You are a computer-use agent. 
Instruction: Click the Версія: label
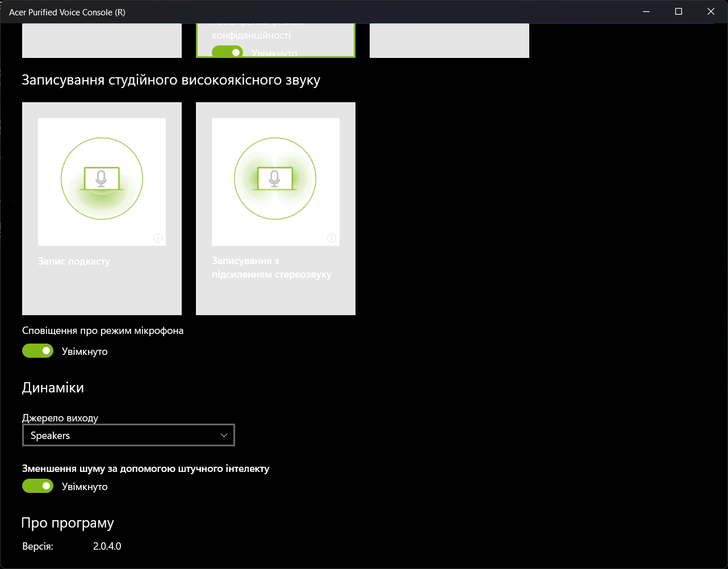[x=37, y=546]
